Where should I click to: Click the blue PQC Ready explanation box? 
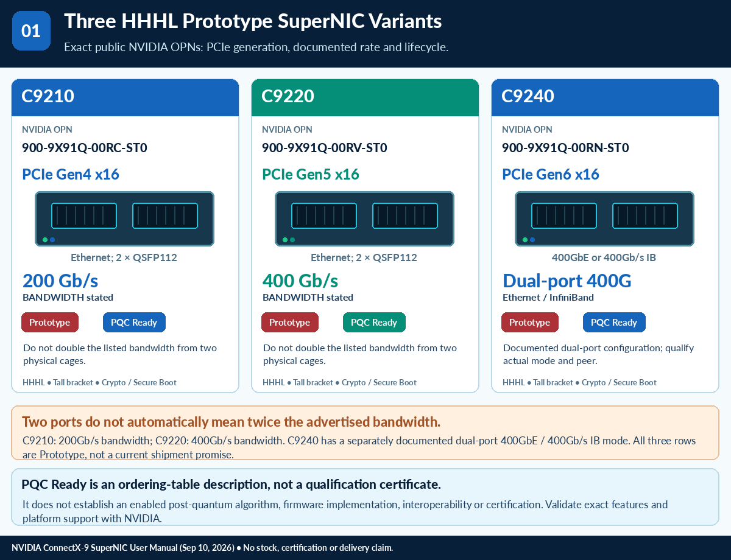coord(365,497)
